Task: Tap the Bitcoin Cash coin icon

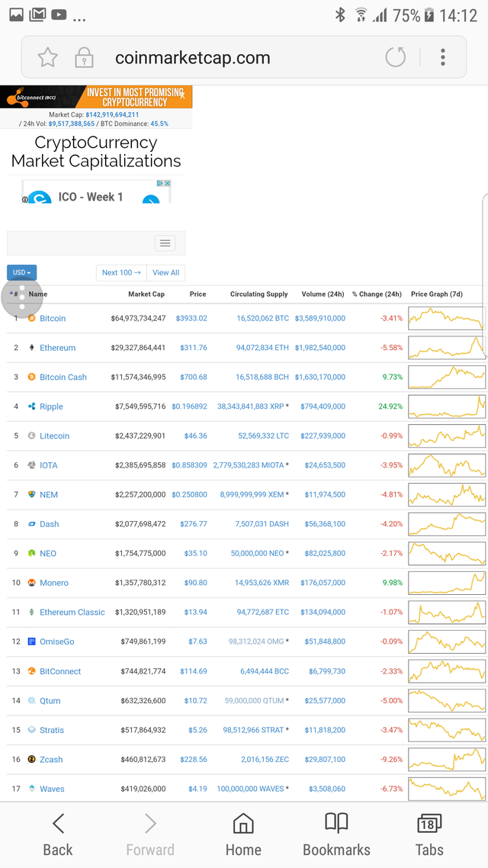Action: point(31,377)
